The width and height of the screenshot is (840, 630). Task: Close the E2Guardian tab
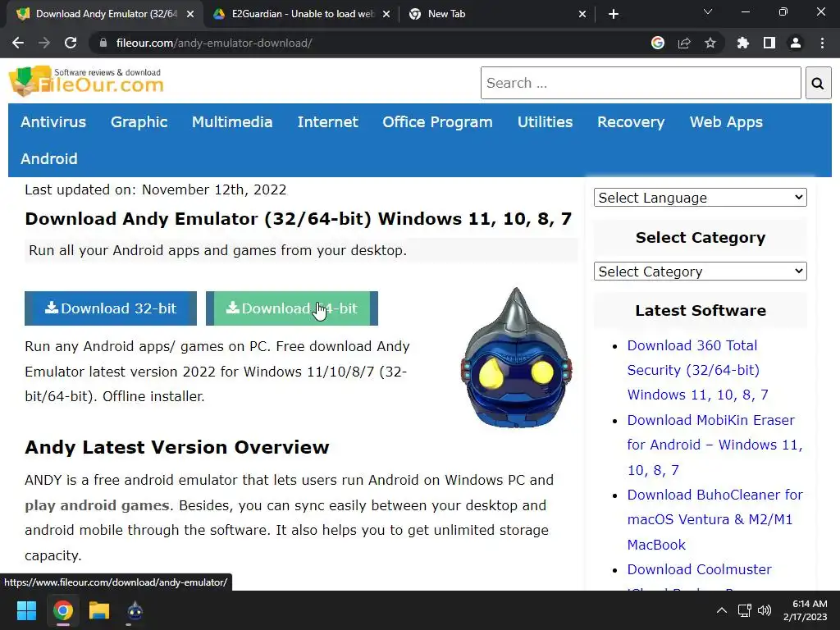(386, 14)
